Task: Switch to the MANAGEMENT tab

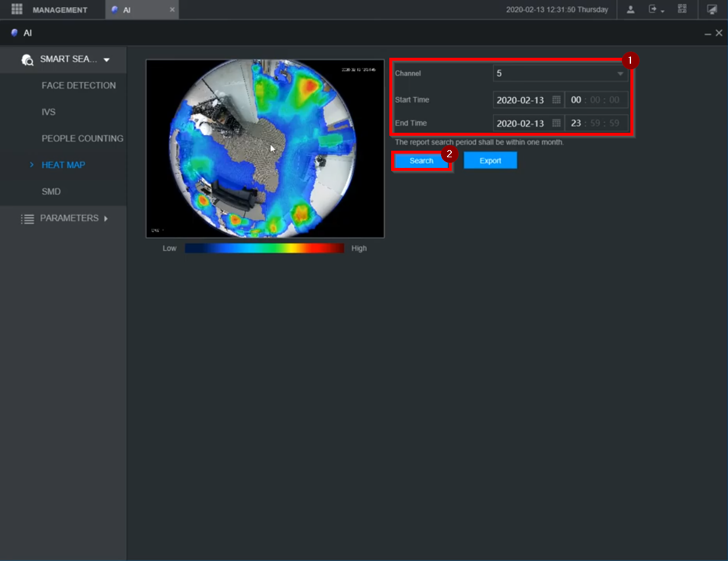Action: pos(60,10)
